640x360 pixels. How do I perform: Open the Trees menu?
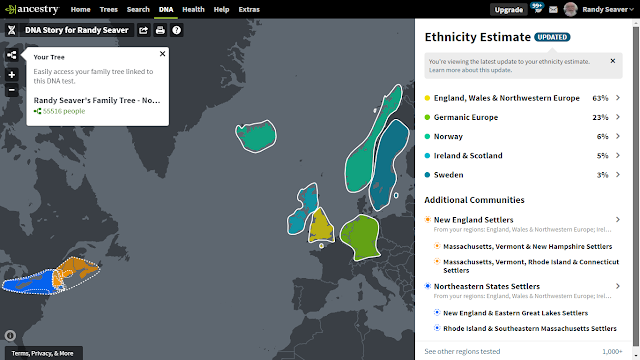[x=109, y=9]
